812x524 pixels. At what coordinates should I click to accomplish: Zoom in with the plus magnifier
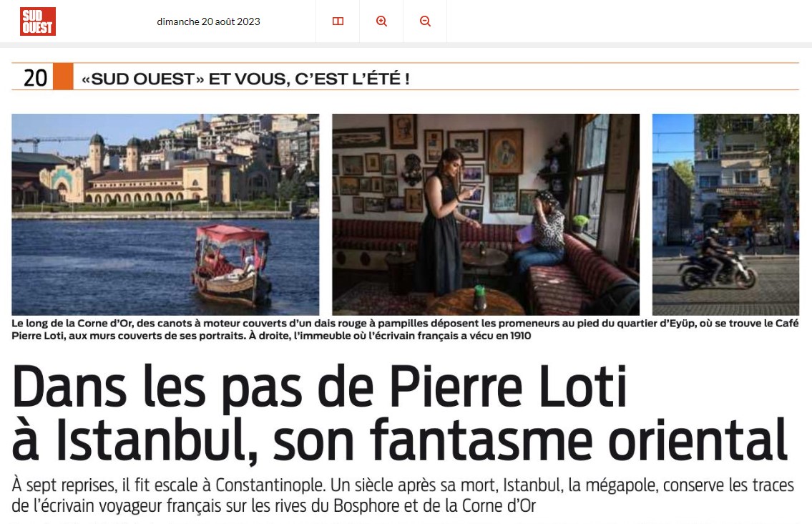point(381,21)
